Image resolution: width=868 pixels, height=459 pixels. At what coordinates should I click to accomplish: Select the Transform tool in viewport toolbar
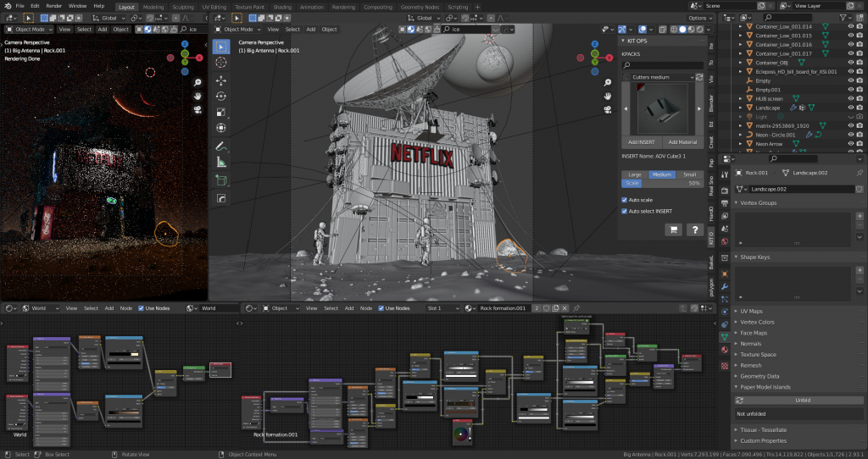click(x=221, y=128)
